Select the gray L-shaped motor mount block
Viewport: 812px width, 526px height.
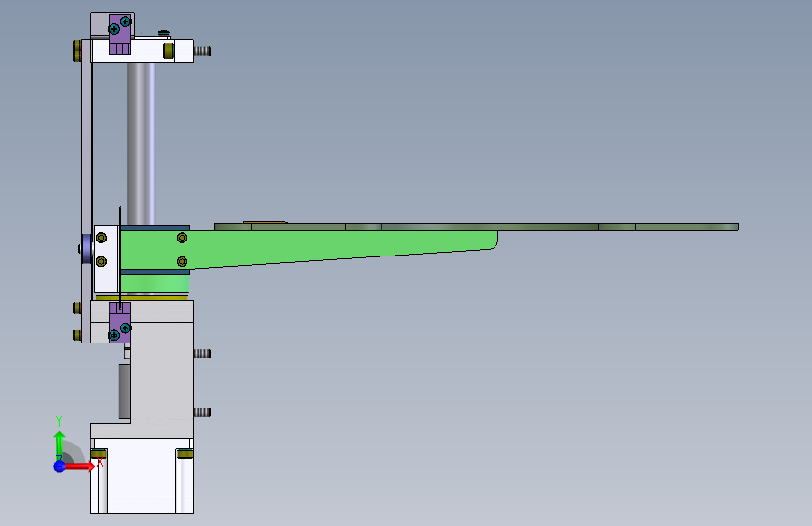[162, 371]
